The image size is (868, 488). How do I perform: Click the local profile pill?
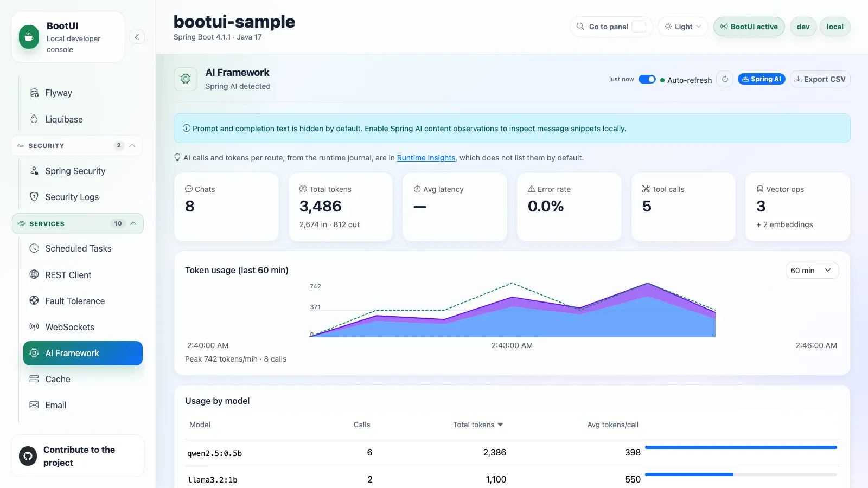click(835, 27)
